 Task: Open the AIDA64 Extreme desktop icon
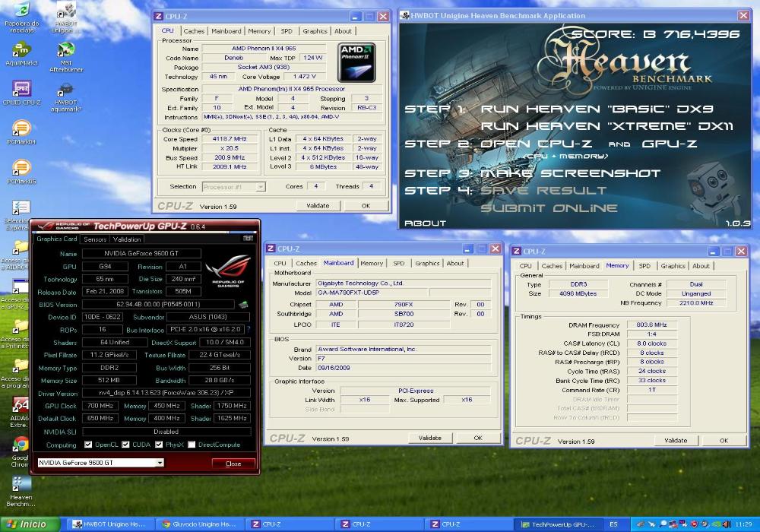click(20, 413)
